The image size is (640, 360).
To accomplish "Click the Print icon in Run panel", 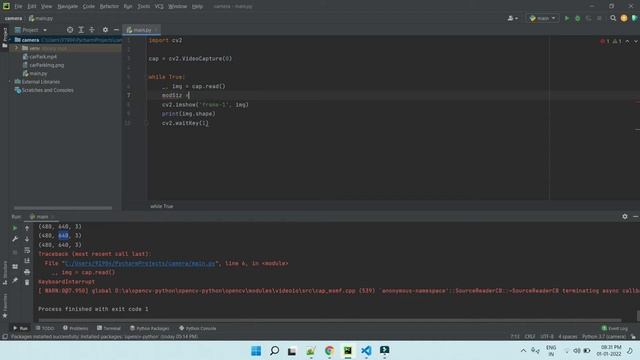I will (x=27, y=271).
